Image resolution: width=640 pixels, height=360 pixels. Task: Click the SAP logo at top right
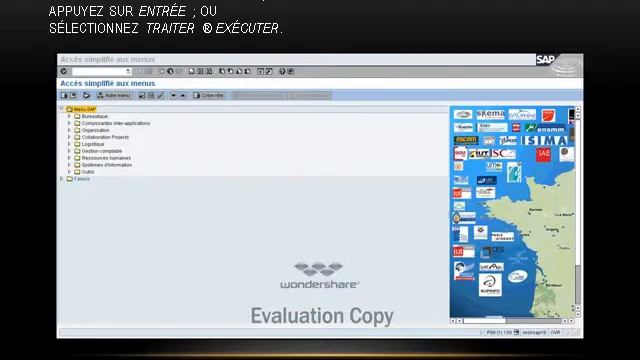(545, 60)
